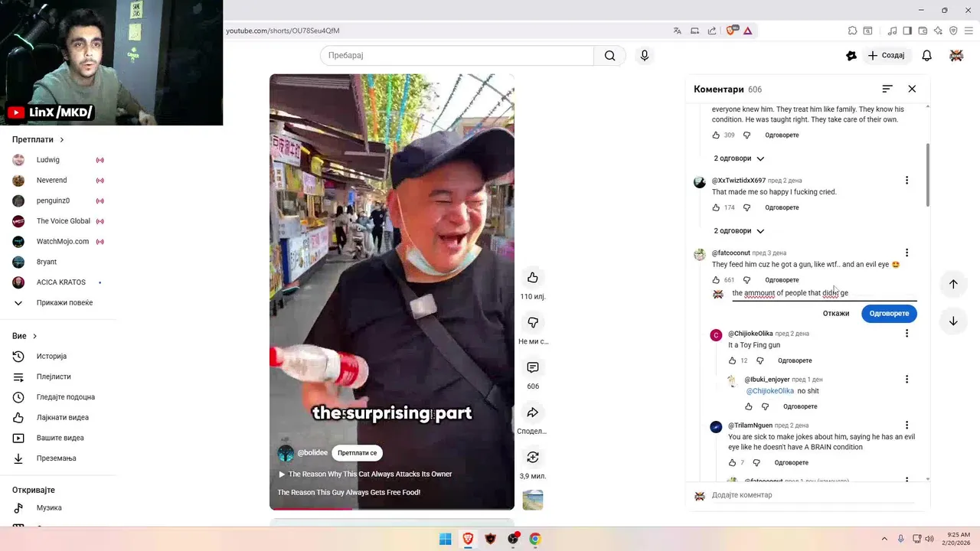Like XxTwiztidxX697 comment with 174 likes
Image resolution: width=980 pixels, height=551 pixels.
[x=716, y=207]
